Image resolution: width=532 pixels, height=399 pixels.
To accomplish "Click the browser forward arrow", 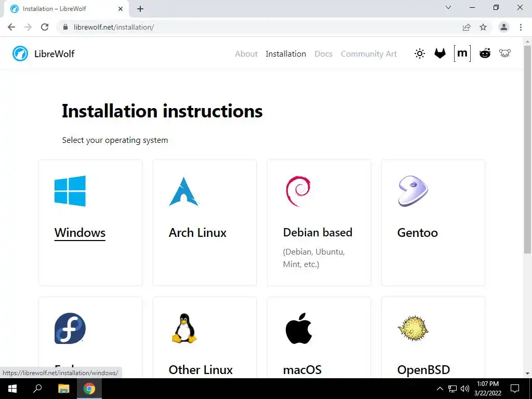I will [28, 27].
